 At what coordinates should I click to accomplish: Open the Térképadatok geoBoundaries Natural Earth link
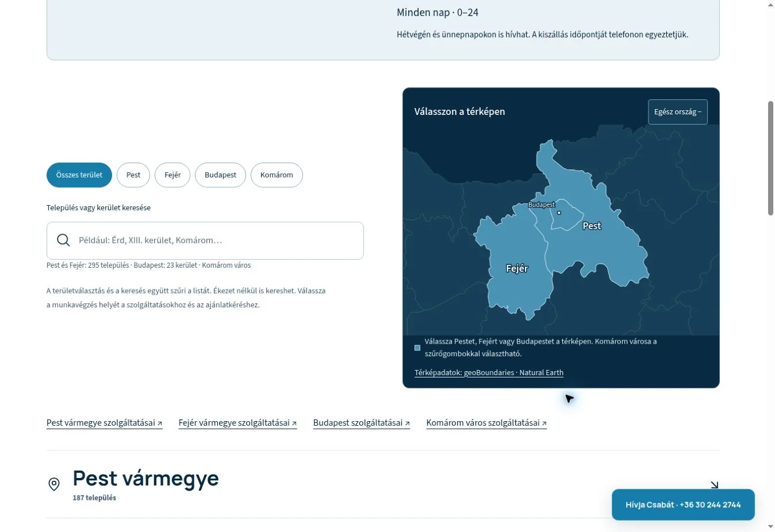click(x=489, y=373)
